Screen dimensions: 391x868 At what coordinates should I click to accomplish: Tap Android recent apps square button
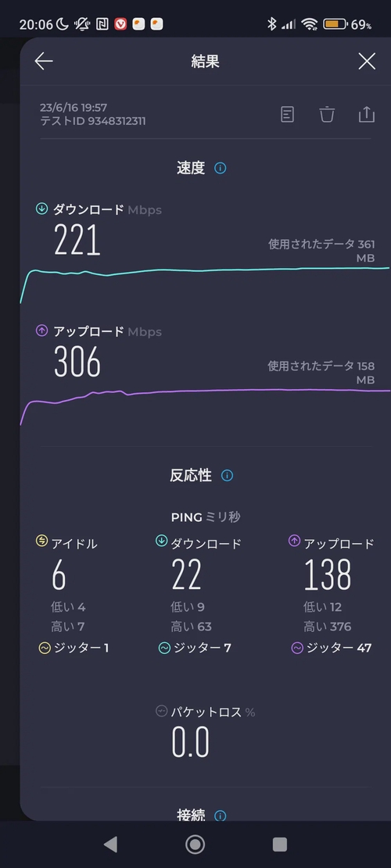(x=280, y=845)
